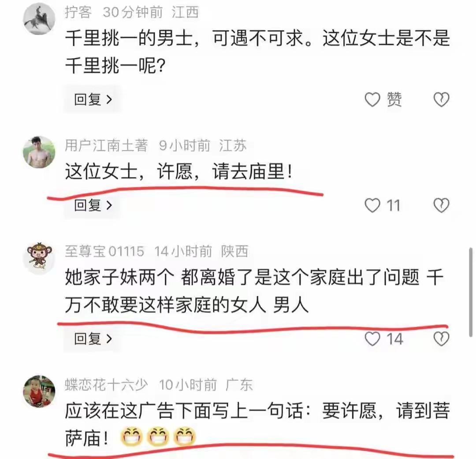Reply to 至尊宝01115's comment
Image resolution: width=476 pixels, height=459 pixels.
[93, 339]
